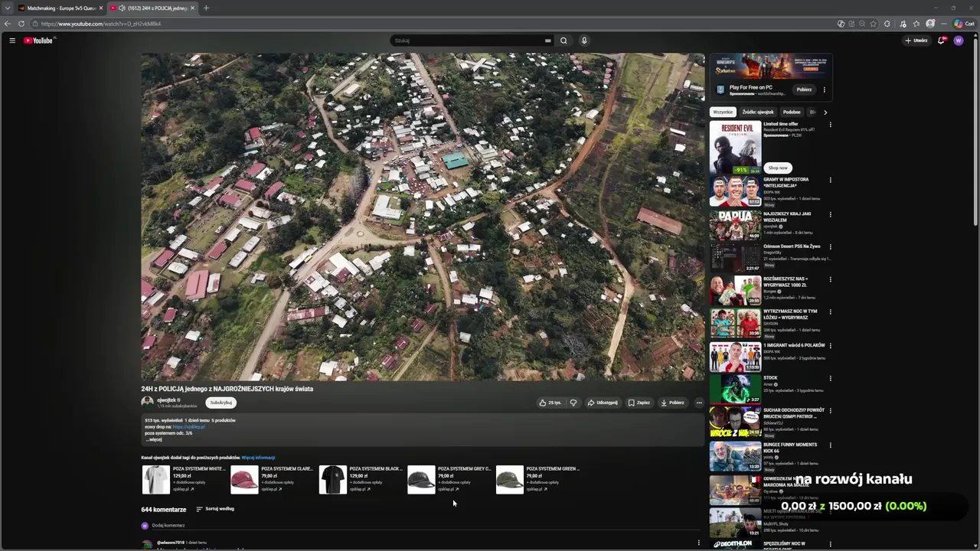Open the on-screen keyboard in search box
The height and width of the screenshot is (551, 980).
click(547, 41)
